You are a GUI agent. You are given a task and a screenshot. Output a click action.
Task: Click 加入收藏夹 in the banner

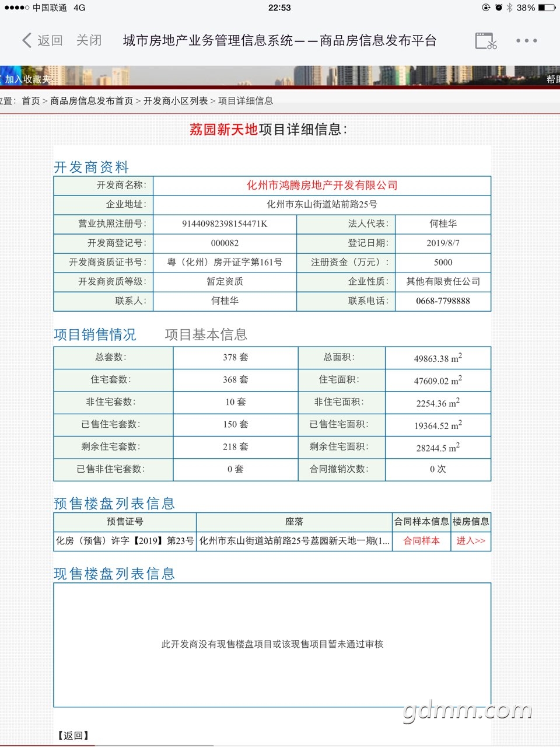27,79
